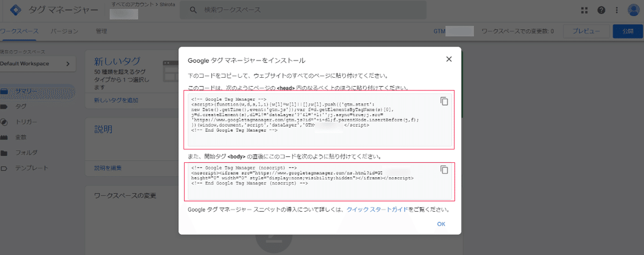Screen dimensions: 644x255
Task: Copy the head script code snippet
Action: pos(444,101)
